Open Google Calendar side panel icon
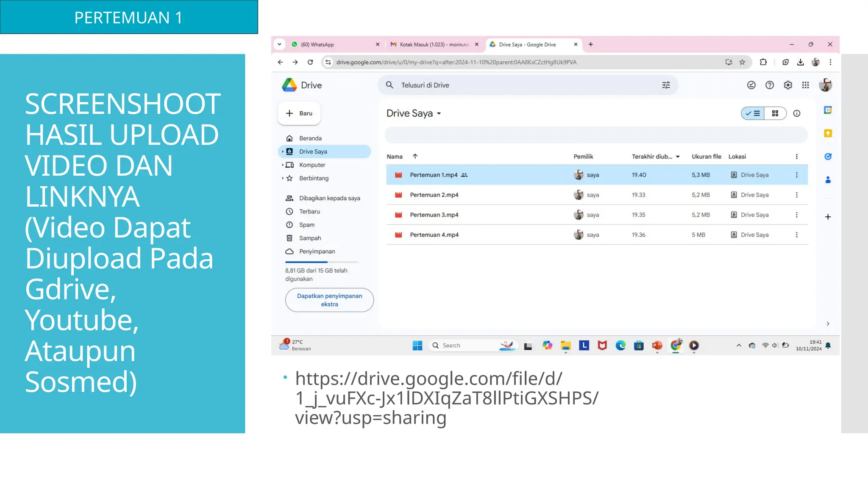Image resolution: width=868 pixels, height=488 pixels. coord(827,110)
